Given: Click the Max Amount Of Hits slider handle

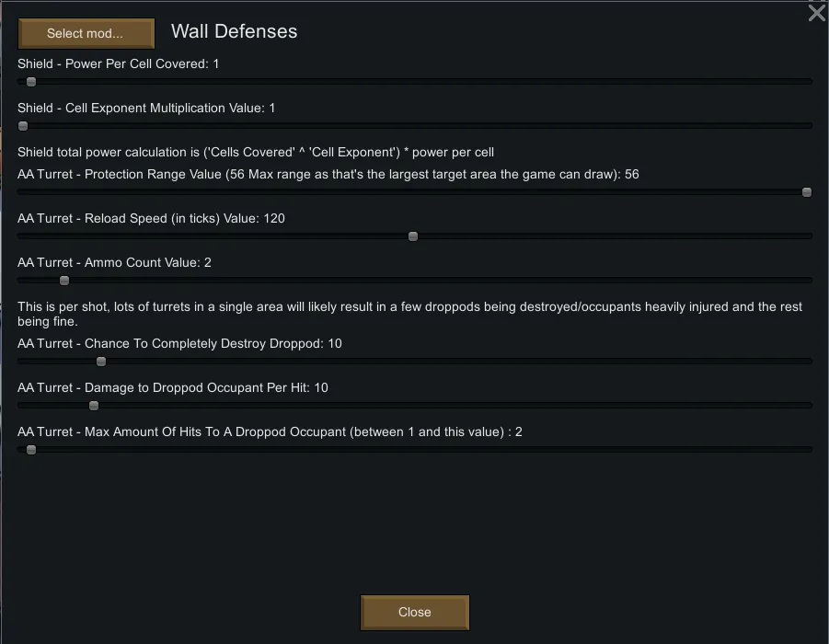Looking at the screenshot, I should click(31, 450).
